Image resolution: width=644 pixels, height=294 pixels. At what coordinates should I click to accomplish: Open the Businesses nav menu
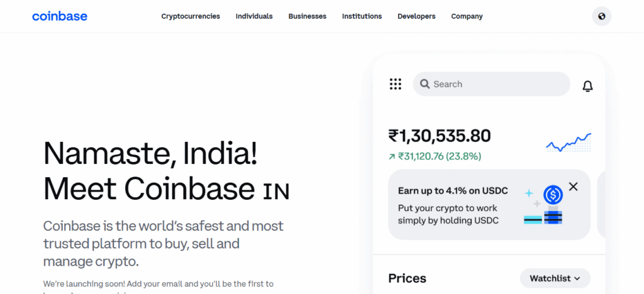[307, 16]
